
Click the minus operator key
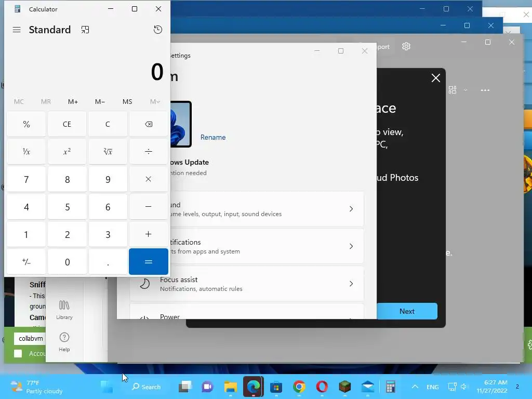pyautogui.click(x=149, y=207)
